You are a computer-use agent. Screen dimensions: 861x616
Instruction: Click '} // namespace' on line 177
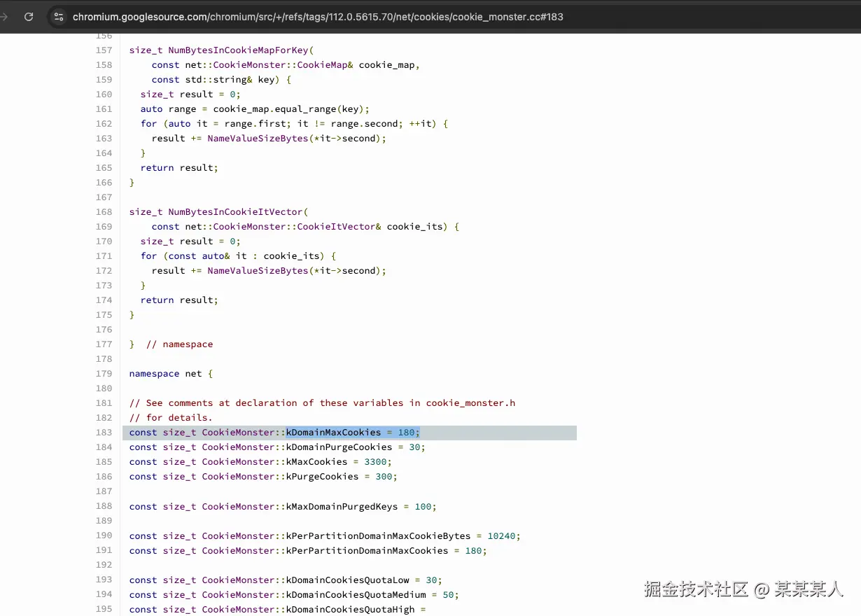171,344
